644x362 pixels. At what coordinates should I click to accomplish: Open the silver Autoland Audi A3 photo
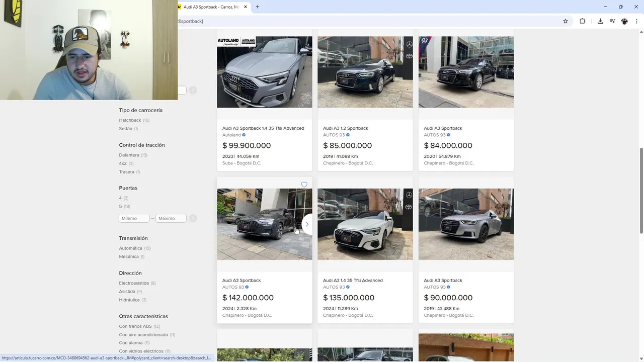tap(265, 72)
